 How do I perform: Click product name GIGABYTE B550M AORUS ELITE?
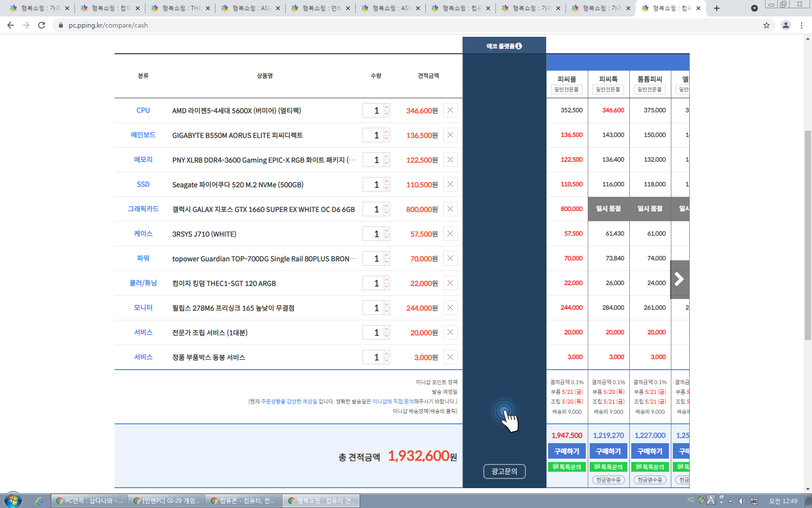click(237, 135)
